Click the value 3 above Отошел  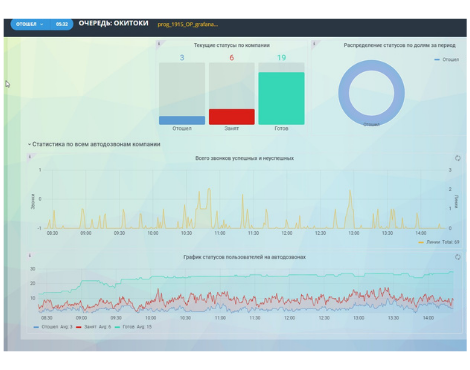tap(182, 58)
